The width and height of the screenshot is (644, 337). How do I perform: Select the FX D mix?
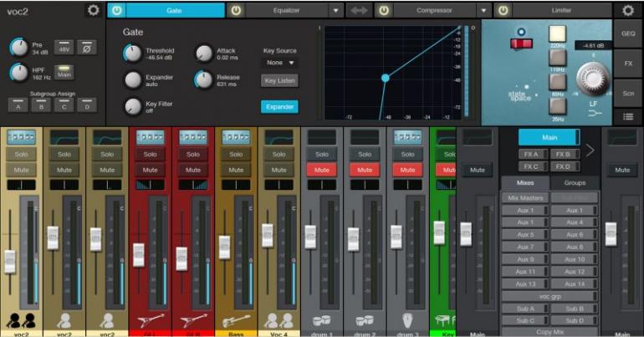click(565, 166)
